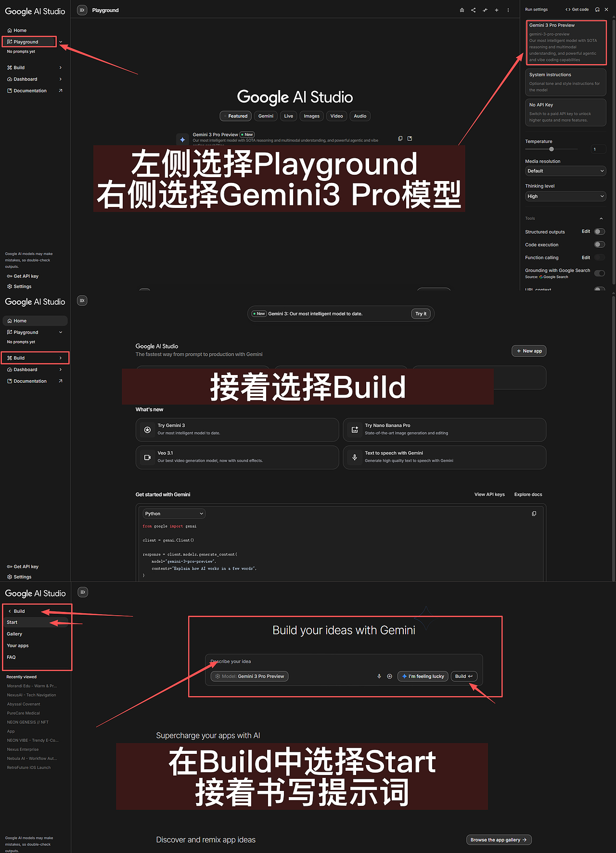Screen dimensions: 616x853
Task: Click the reset run settings icon
Action: click(x=597, y=9)
